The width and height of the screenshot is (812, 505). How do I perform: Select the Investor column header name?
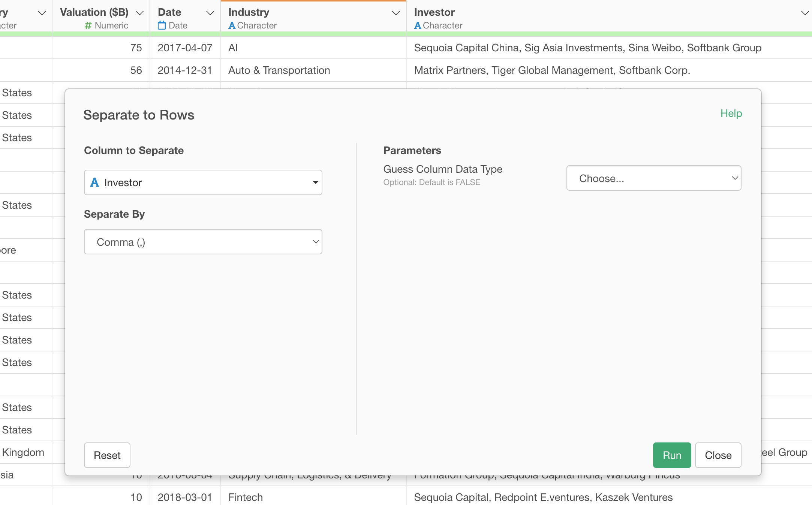434,12
